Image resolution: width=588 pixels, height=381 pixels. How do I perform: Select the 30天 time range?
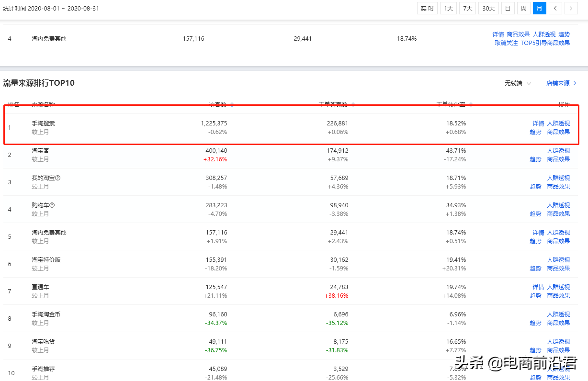488,8
